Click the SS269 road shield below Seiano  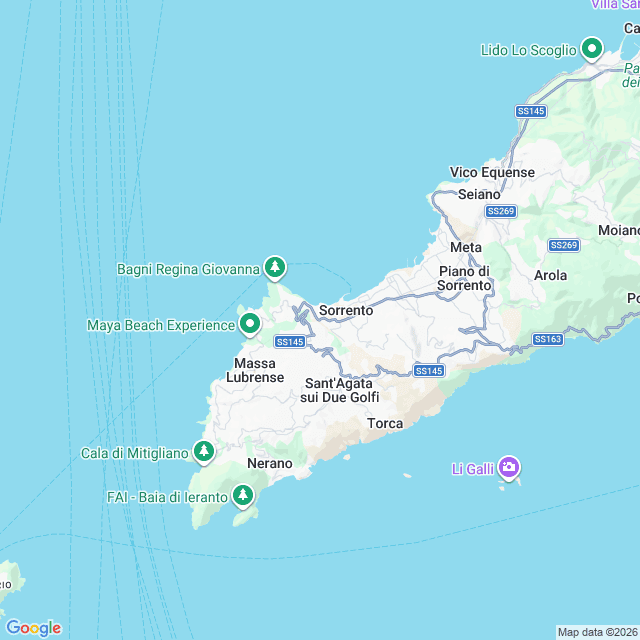(501, 211)
